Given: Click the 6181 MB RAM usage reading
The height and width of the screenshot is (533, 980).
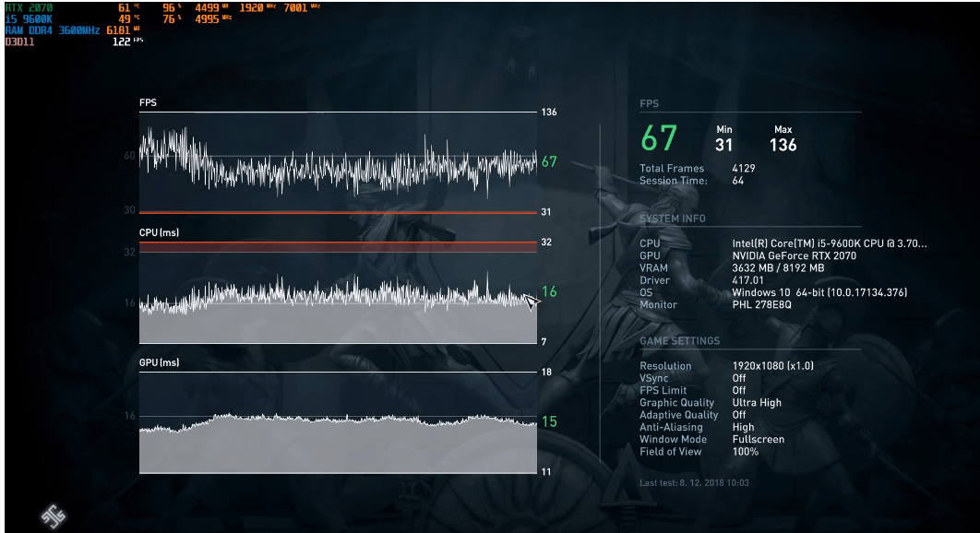Looking at the screenshot, I should tap(123, 30).
